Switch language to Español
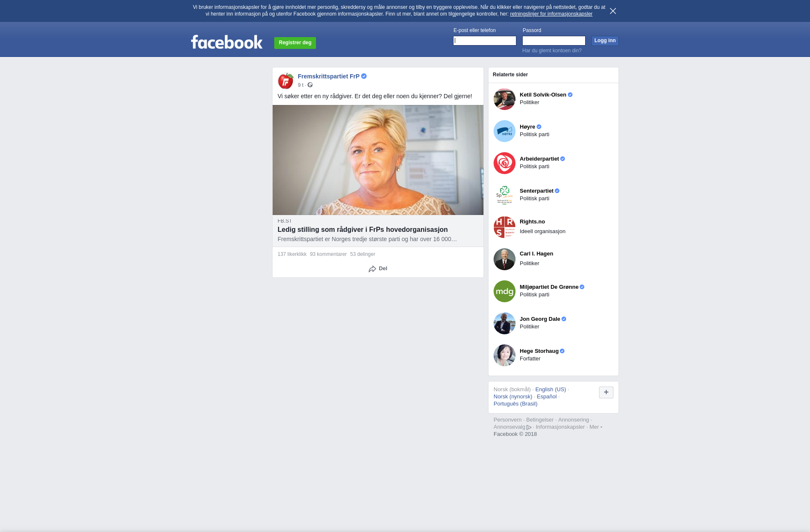The width and height of the screenshot is (810, 532). (x=547, y=397)
